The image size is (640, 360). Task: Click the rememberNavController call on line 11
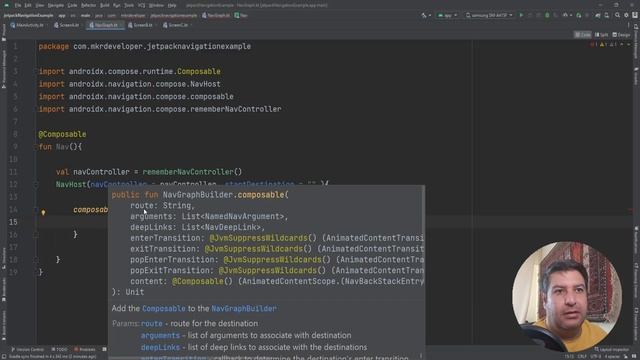click(188, 172)
